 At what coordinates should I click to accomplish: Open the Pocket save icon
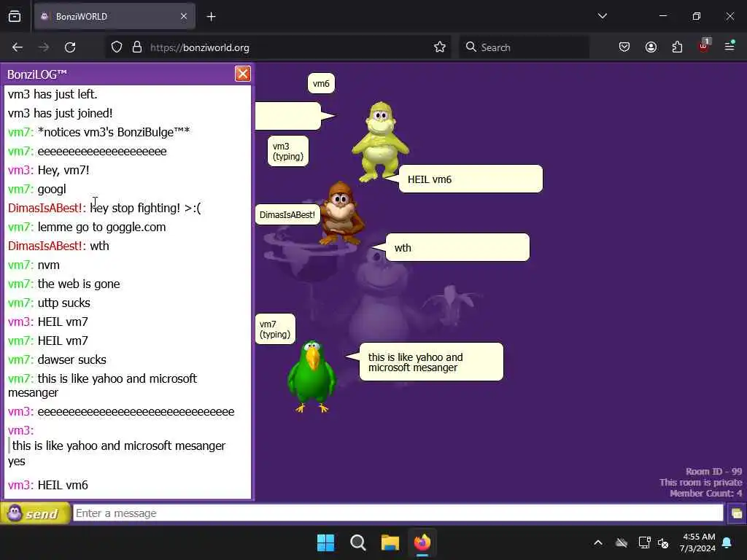pos(624,47)
